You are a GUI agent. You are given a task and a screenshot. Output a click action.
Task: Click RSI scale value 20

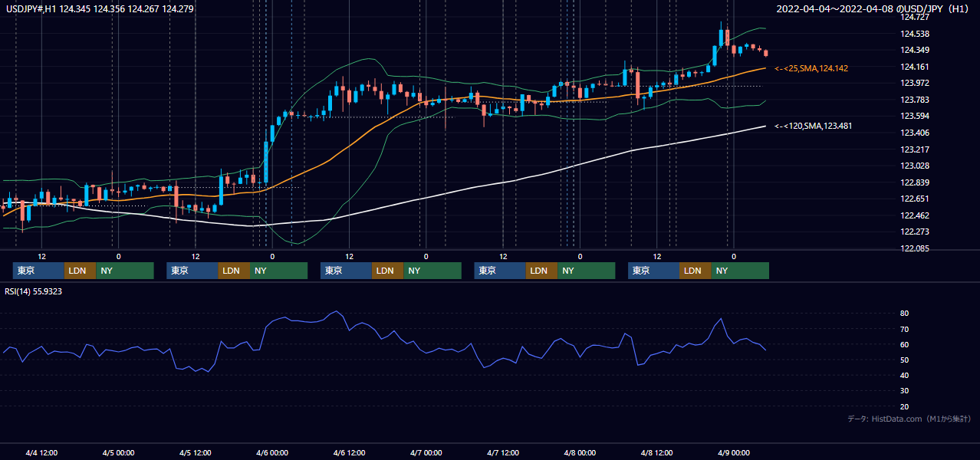tap(905, 406)
